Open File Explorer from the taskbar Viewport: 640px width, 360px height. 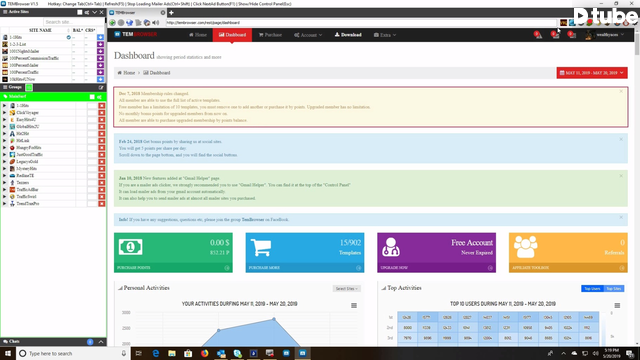pyautogui.click(x=172, y=353)
